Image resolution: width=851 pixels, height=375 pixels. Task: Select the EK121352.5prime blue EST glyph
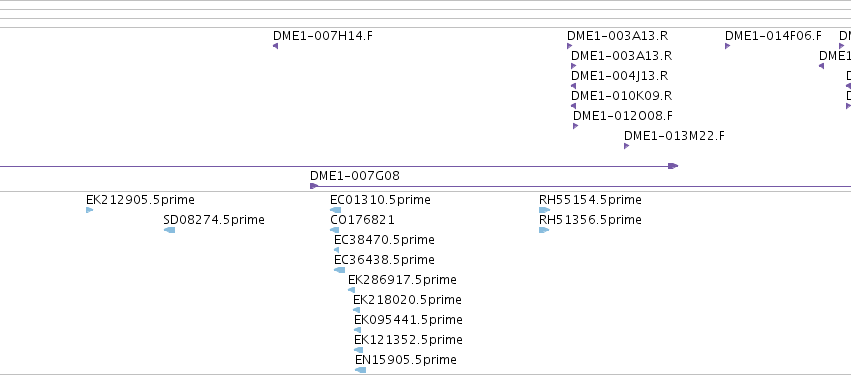358,350
